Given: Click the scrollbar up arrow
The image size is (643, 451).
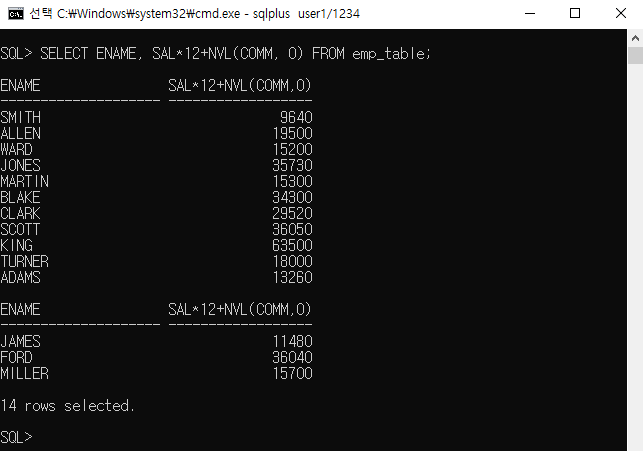Looking at the screenshot, I should (635, 38).
